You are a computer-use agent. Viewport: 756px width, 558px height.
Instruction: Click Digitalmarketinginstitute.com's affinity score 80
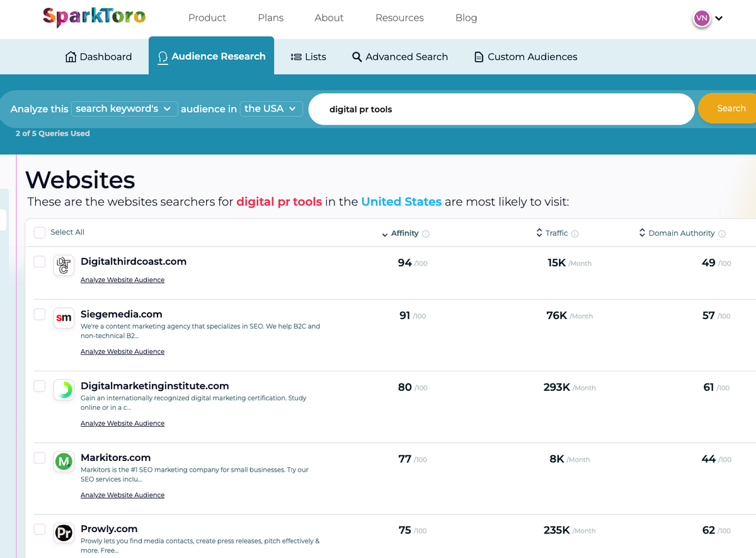click(405, 387)
